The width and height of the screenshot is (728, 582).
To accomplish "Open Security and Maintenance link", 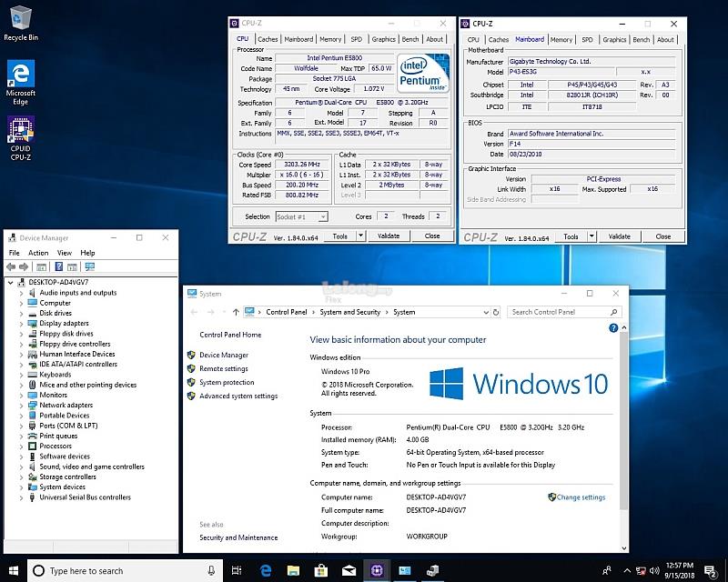I will pos(238,537).
